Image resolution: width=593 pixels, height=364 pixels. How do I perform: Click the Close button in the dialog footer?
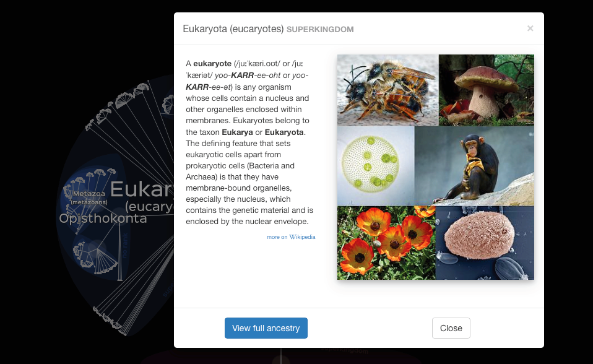point(451,328)
